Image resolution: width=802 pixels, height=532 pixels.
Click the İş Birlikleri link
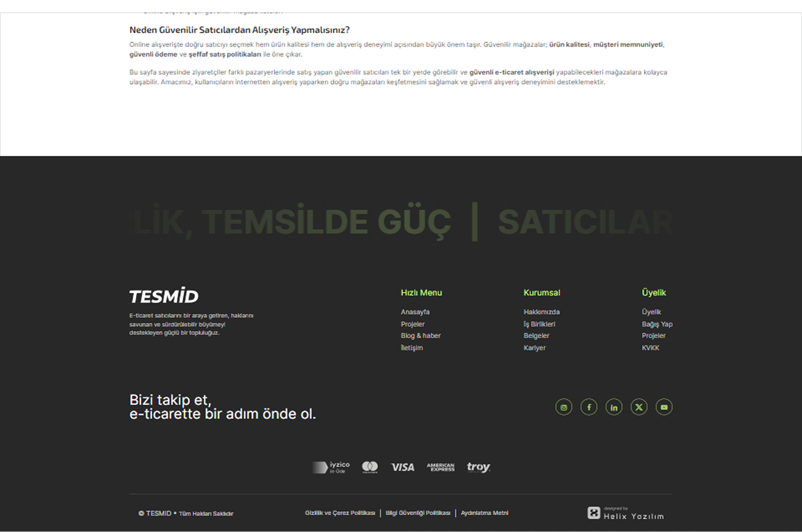click(x=539, y=324)
